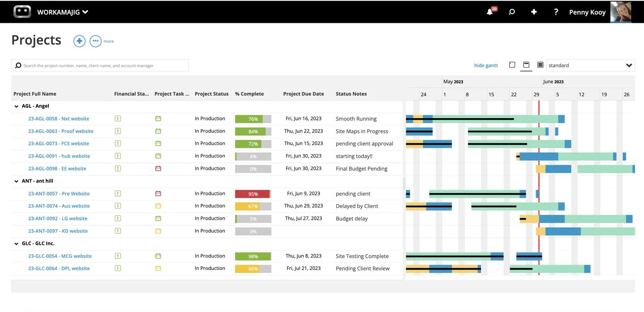Screen dimensions: 644x312
Task: Click financial status icon for Nxt website
Action: click(x=118, y=119)
